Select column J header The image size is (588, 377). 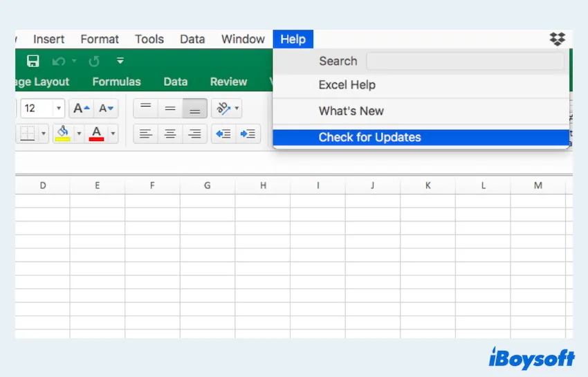pos(373,185)
